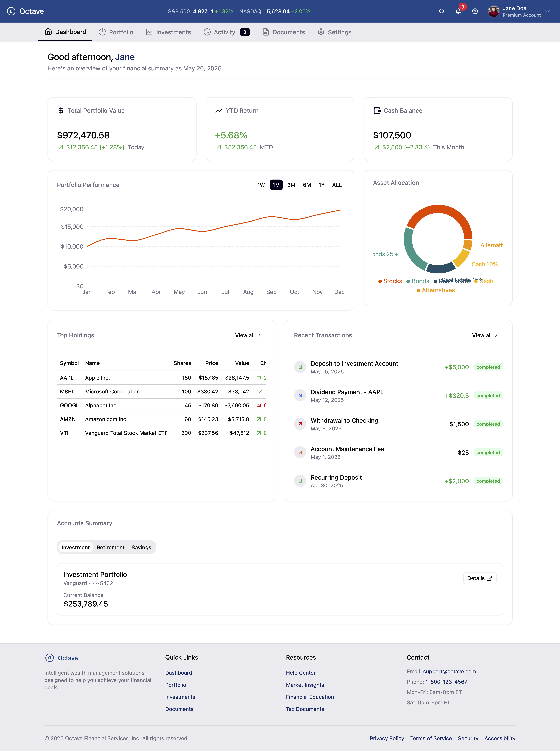Select the 1Y chart range

click(x=322, y=185)
